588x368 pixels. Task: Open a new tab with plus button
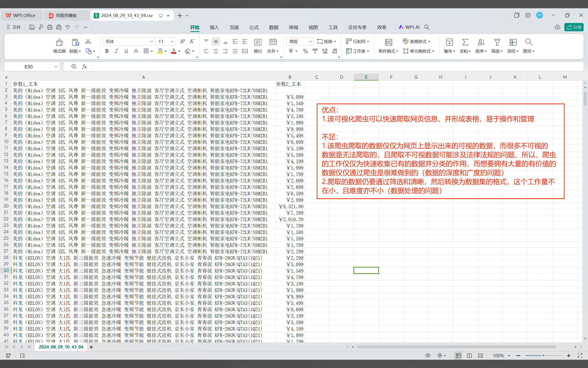(180, 16)
